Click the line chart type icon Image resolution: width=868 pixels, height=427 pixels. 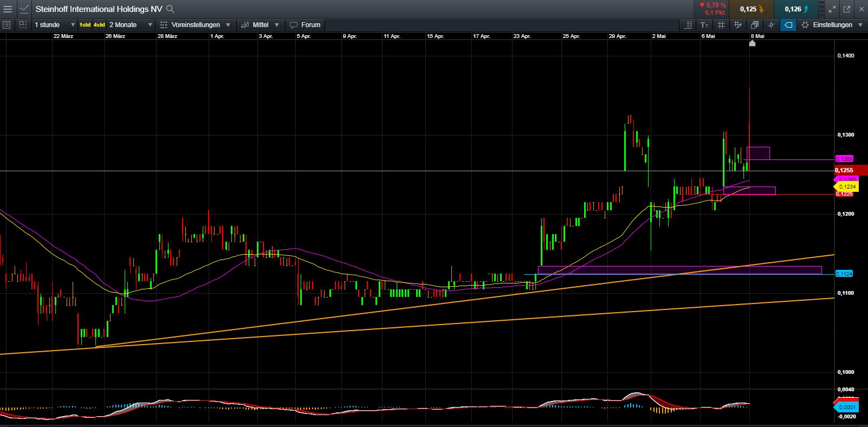(x=24, y=9)
